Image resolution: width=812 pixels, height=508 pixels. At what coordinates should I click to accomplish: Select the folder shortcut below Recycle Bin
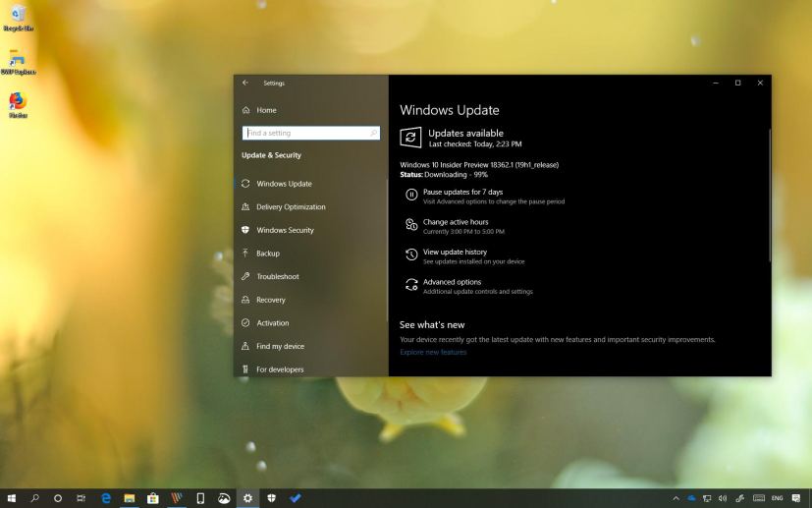(x=18, y=62)
